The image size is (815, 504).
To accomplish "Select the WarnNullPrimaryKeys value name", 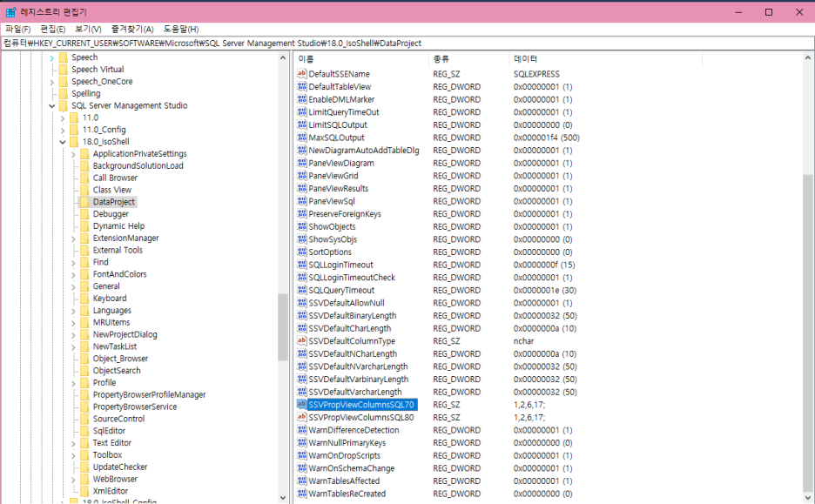I will point(347,443).
